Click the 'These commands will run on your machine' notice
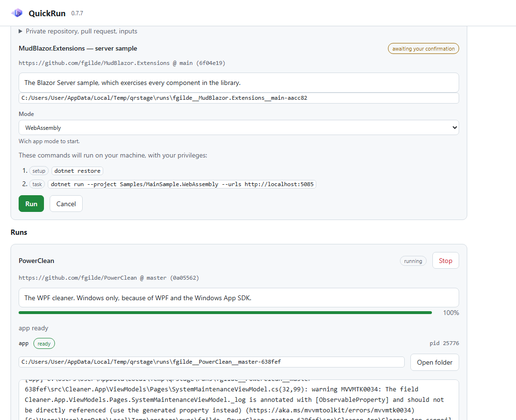The height and width of the screenshot is (420, 516). click(113, 155)
